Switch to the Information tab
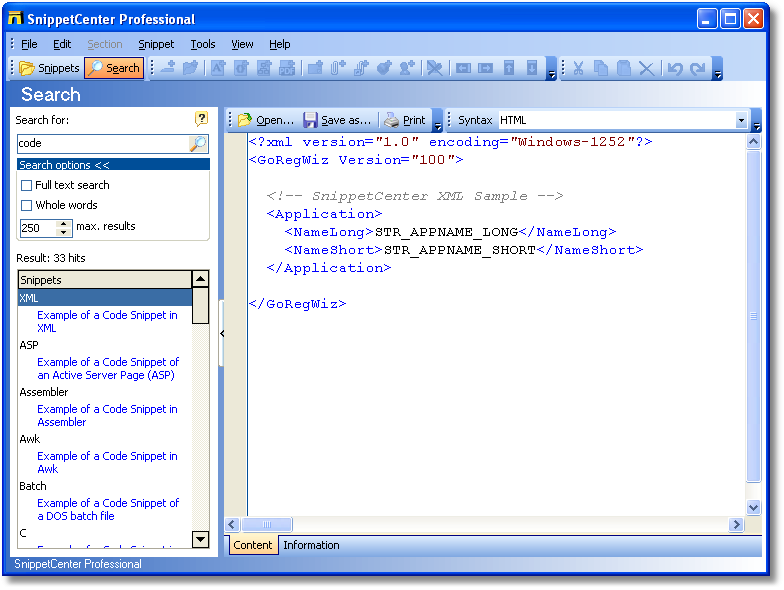Screen dimensions: 784x590 coord(311,545)
